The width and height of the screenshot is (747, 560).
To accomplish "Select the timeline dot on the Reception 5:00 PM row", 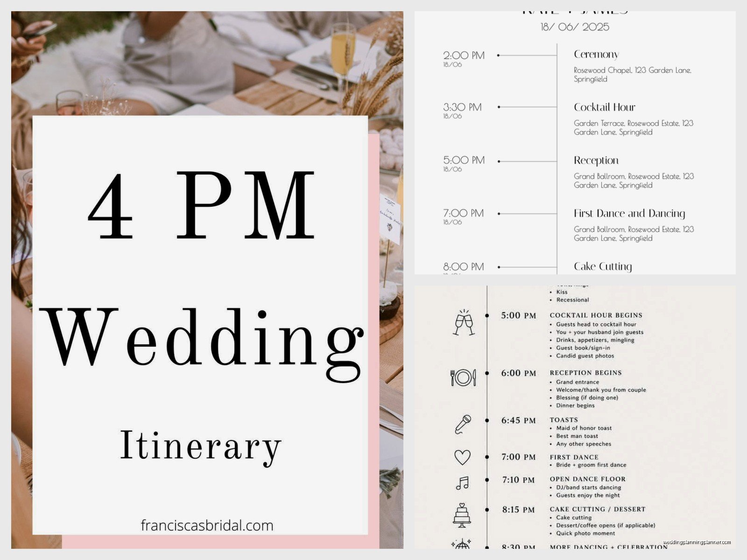I will 499,161.
